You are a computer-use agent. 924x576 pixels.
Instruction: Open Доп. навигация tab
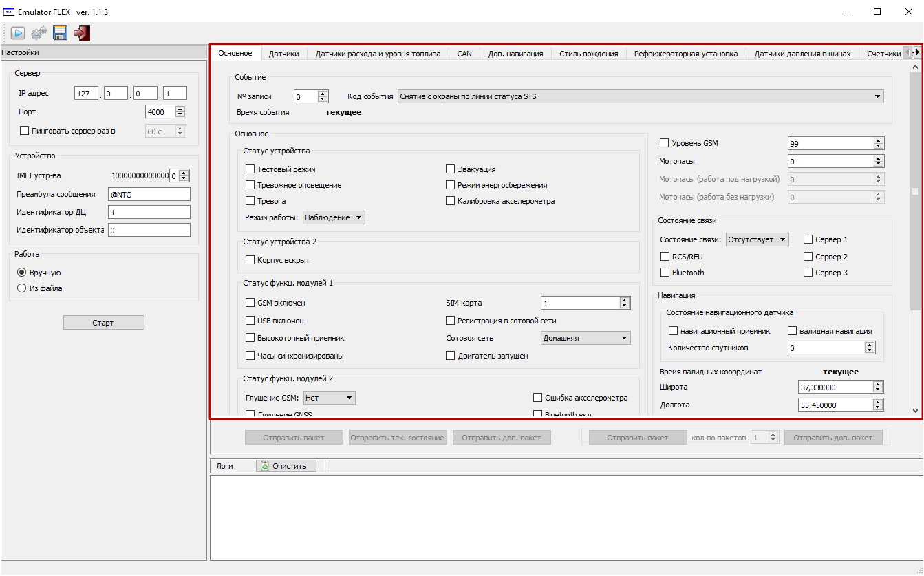(516, 54)
